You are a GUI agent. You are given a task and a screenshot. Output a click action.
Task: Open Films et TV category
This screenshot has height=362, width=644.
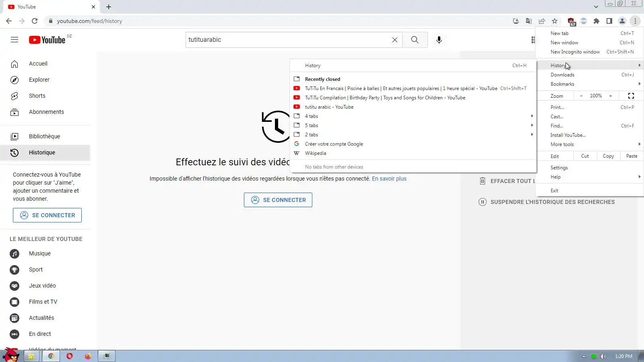[x=45, y=302]
